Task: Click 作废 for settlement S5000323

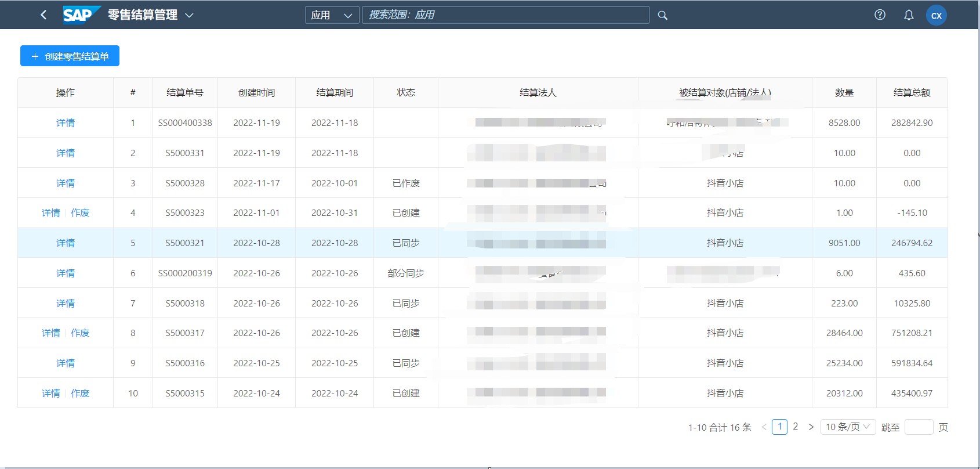Action: pos(80,213)
